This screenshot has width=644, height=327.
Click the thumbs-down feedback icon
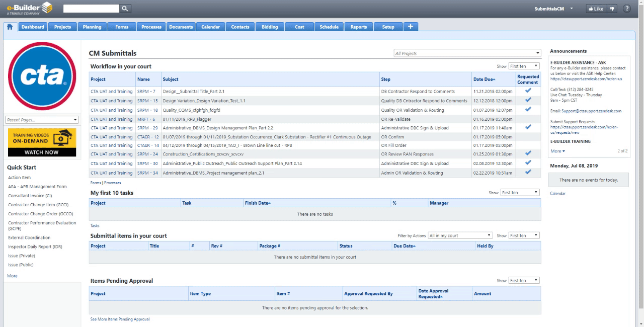pyautogui.click(x=612, y=9)
